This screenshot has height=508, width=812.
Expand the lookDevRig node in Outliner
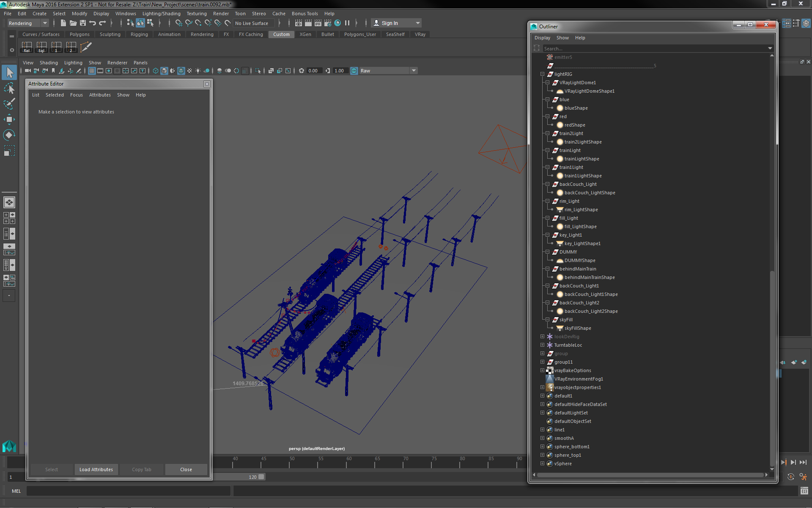[x=542, y=337]
